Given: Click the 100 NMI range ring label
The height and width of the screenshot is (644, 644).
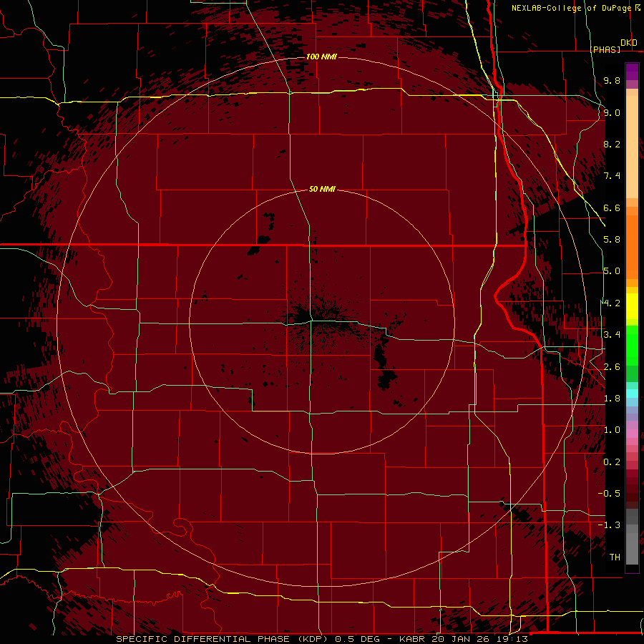Looking at the screenshot, I should 321,57.
